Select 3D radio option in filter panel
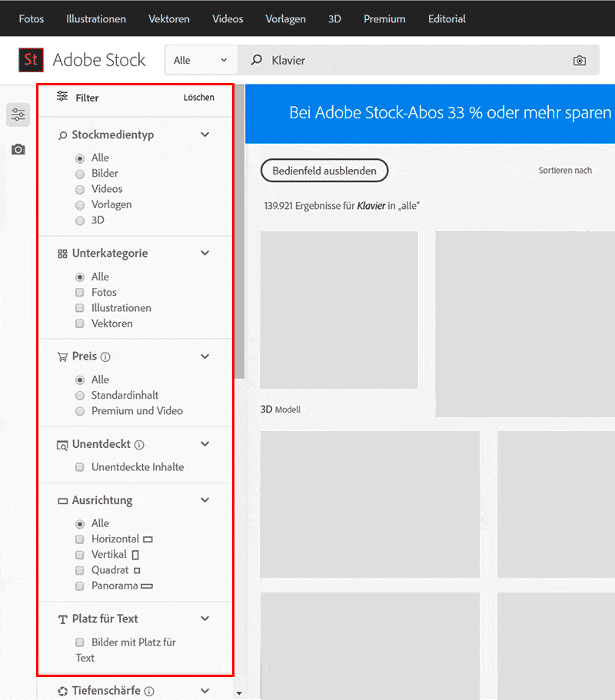Image resolution: width=615 pixels, height=700 pixels. pyautogui.click(x=80, y=221)
